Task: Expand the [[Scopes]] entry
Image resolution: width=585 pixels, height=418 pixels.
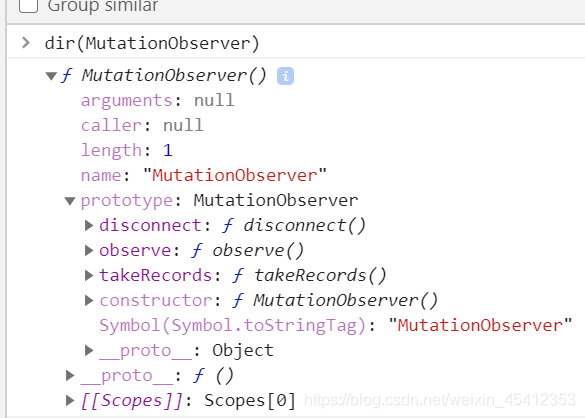Action: [70, 400]
